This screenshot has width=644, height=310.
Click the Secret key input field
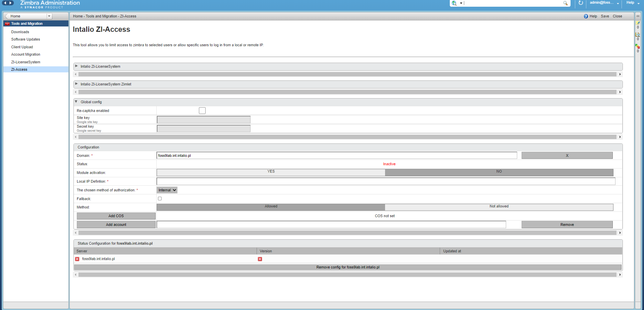click(204, 128)
